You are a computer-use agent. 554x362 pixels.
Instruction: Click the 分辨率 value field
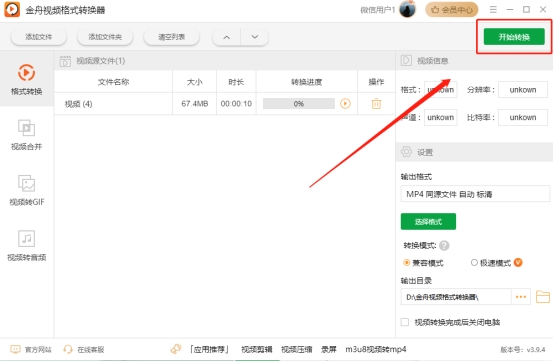pyautogui.click(x=523, y=90)
